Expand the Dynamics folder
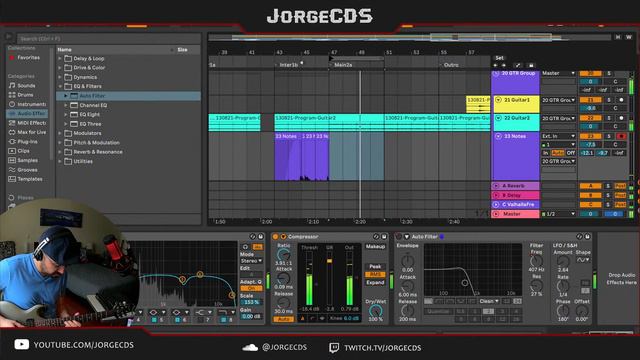Viewport: 640px width, 360px height. pyautogui.click(x=60, y=77)
